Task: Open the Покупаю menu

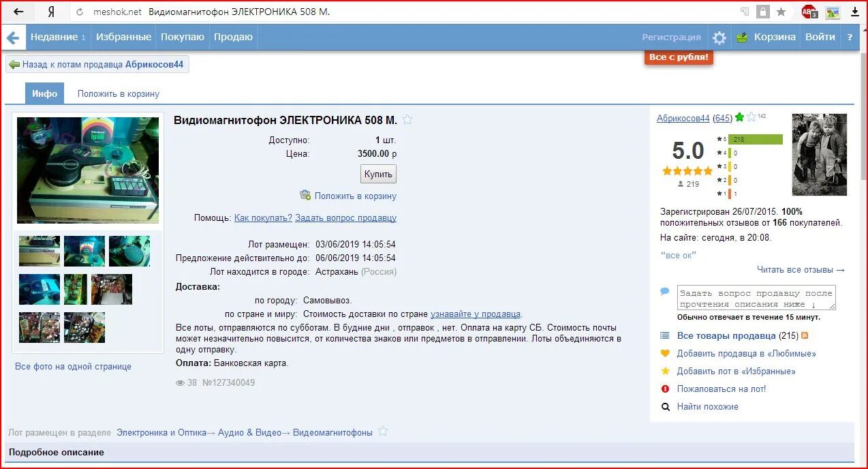Action: (x=182, y=37)
